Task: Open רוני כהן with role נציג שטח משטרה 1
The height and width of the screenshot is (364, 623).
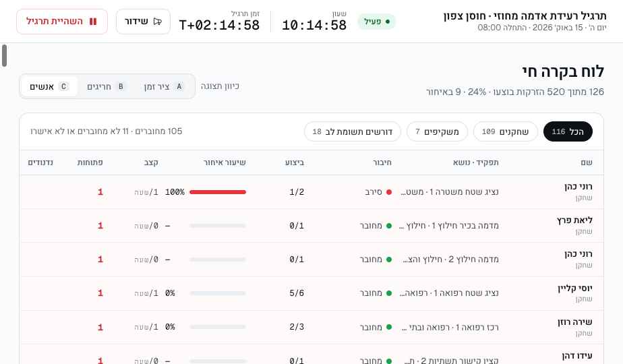Action: [578, 187]
